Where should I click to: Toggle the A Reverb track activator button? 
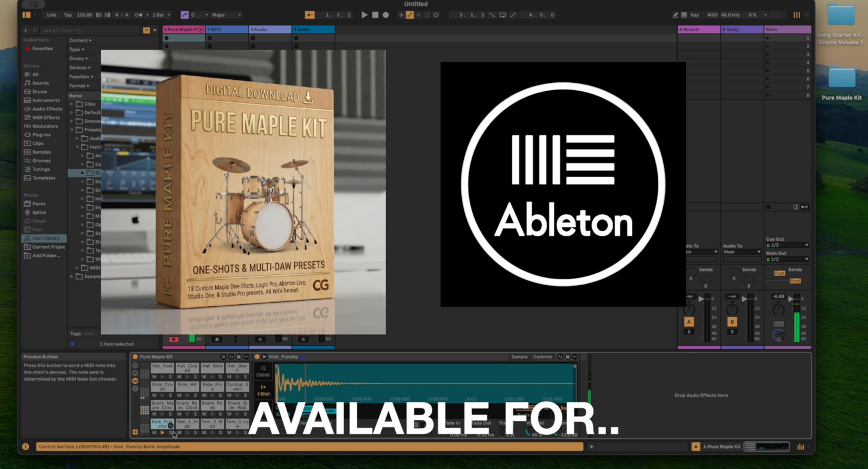(x=688, y=322)
